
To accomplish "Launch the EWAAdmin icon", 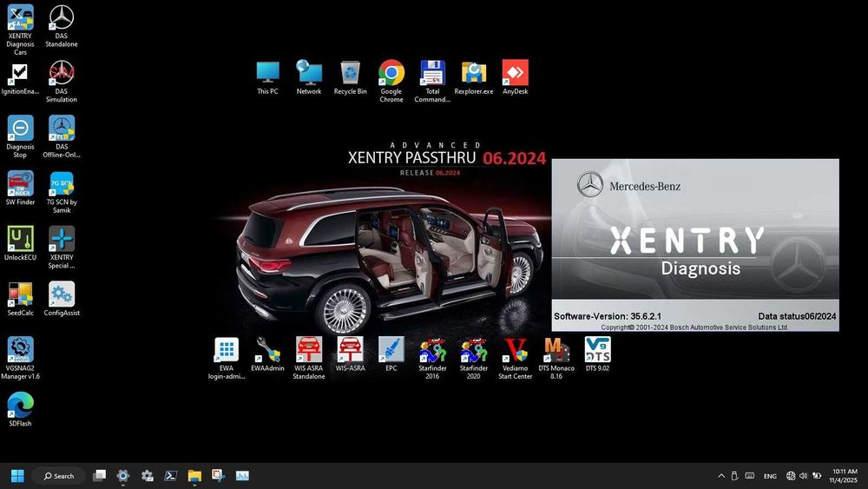I will tap(267, 354).
